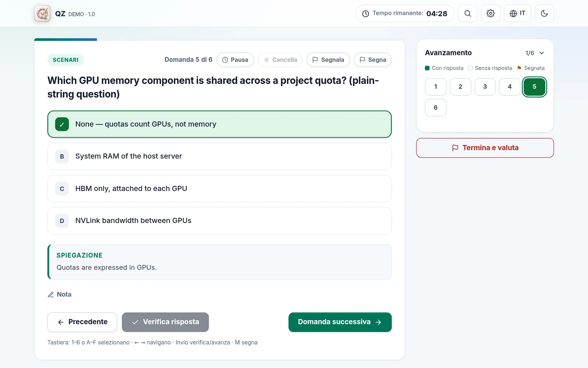This screenshot has width=588, height=368.
Task: Switch language using the IT globe button
Action: point(517,14)
